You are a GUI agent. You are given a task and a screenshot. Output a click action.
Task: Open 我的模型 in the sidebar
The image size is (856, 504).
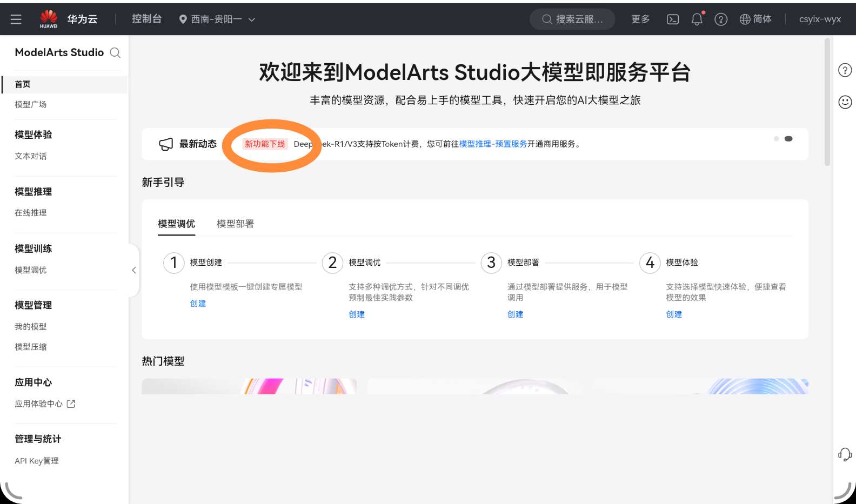click(31, 327)
